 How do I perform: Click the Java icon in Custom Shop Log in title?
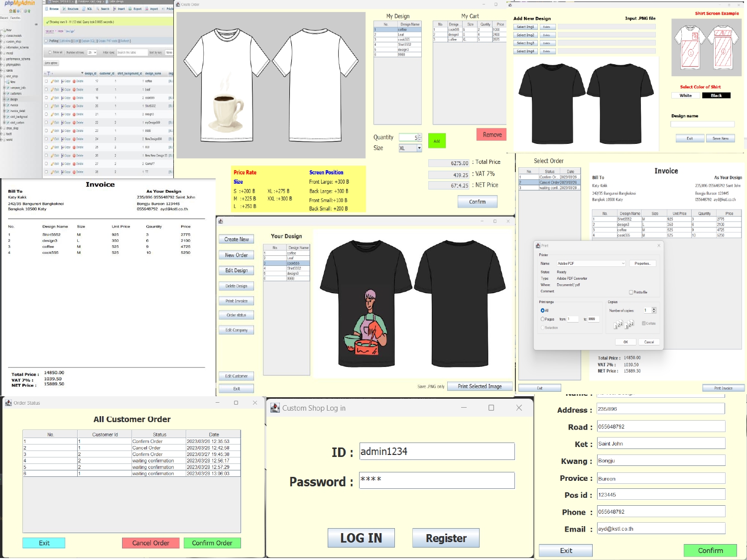[x=275, y=408]
